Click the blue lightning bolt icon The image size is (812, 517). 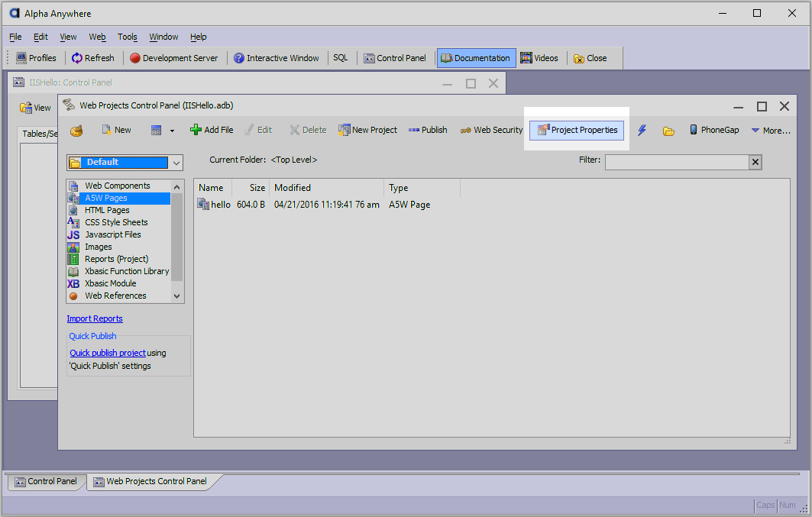pyautogui.click(x=642, y=131)
